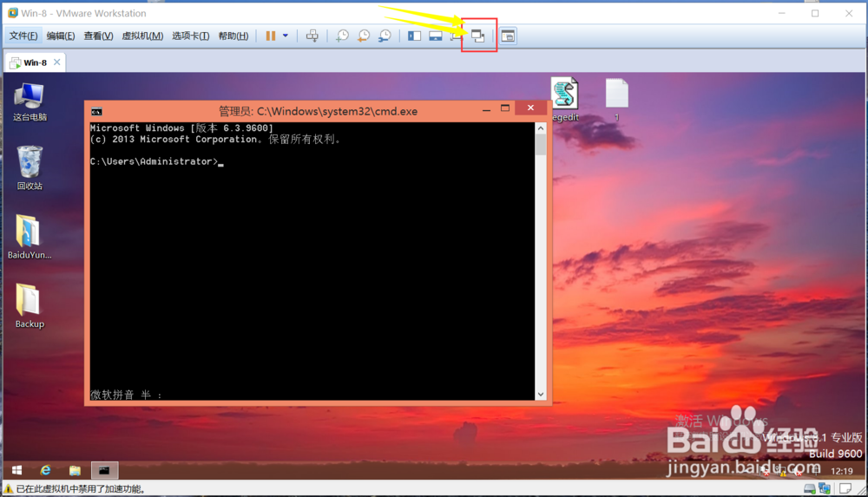Close the cmd.exe window
868x497 pixels.
[x=530, y=108]
